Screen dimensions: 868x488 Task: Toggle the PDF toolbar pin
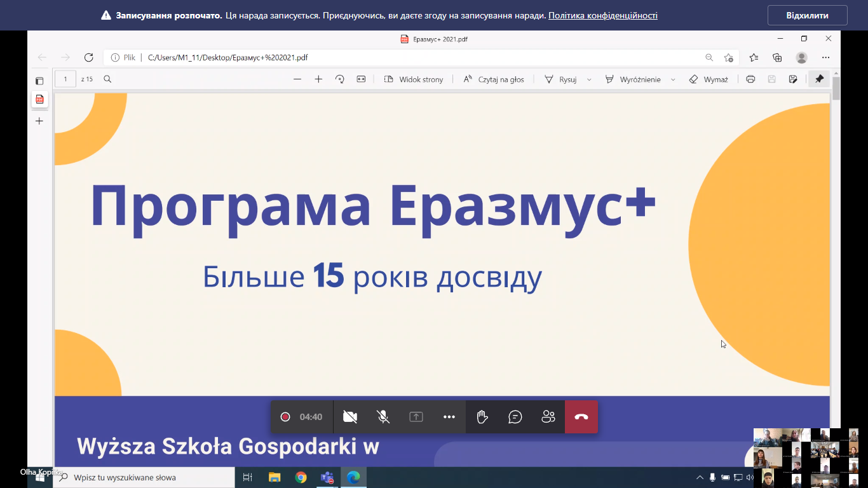(x=819, y=79)
